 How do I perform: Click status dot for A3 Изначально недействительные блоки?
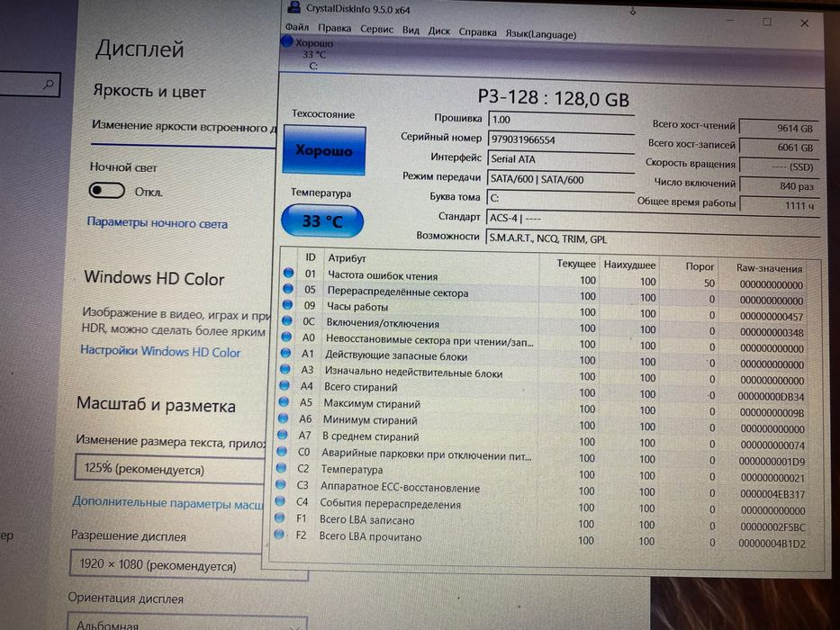(285, 369)
